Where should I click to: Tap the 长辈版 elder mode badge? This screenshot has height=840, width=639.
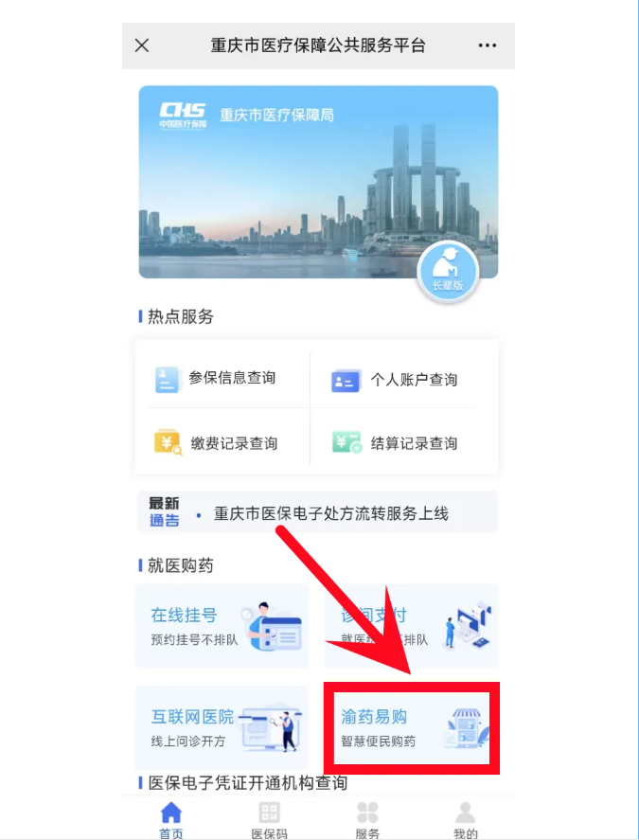(448, 271)
